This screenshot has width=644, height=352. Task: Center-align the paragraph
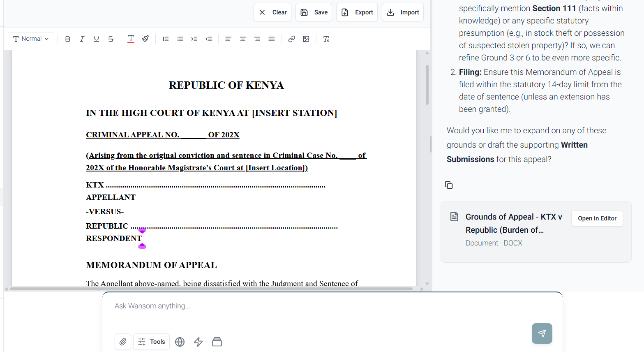(243, 39)
